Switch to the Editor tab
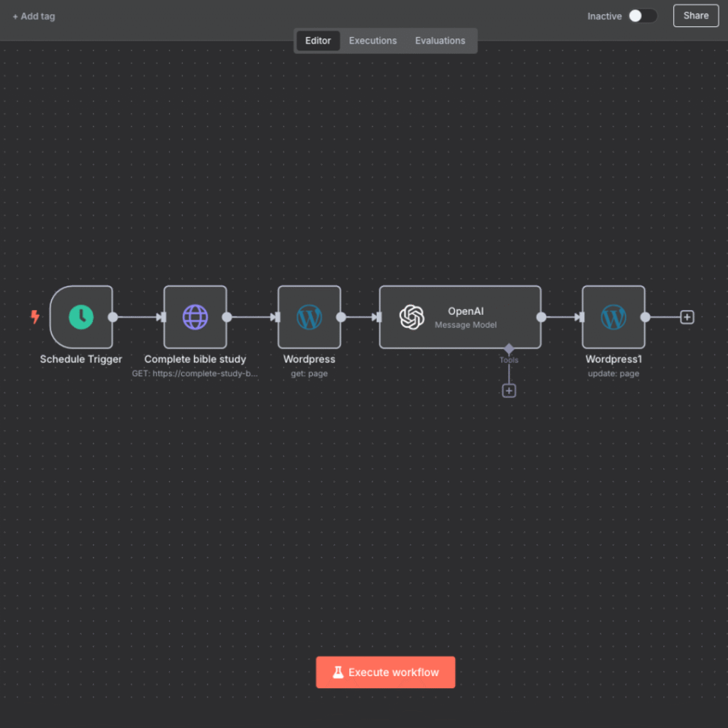Image resolution: width=728 pixels, height=728 pixels. click(318, 41)
